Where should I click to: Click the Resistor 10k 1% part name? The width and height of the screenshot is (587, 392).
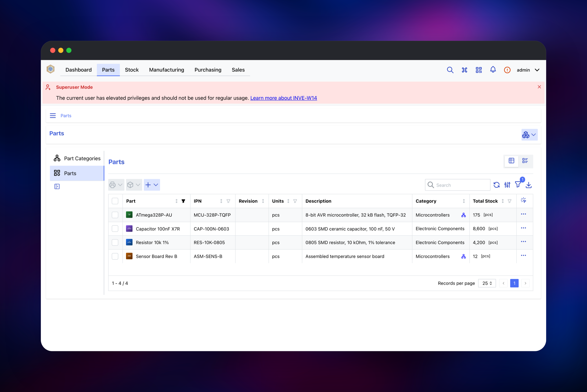point(152,242)
